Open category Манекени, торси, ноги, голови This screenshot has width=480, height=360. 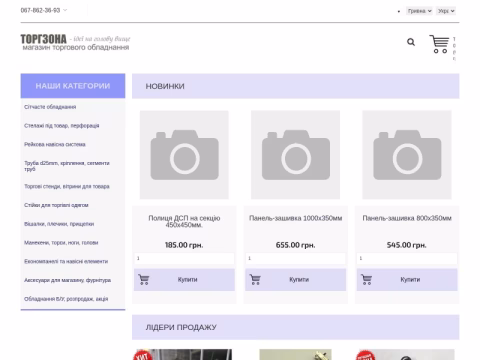tap(61, 243)
